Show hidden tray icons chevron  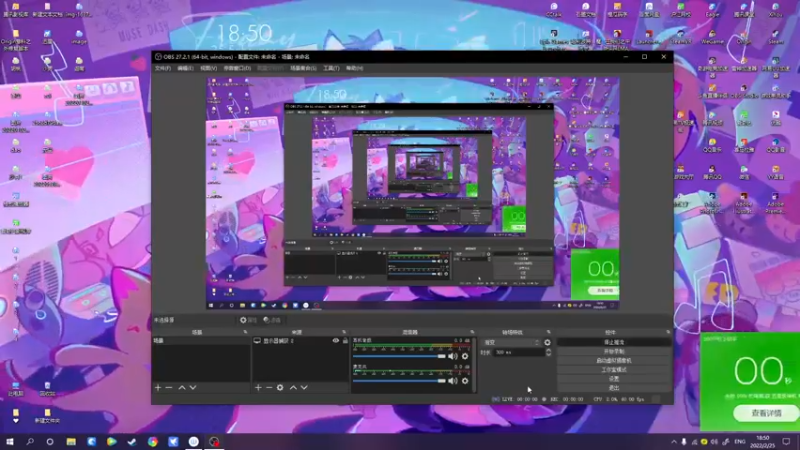click(x=674, y=442)
